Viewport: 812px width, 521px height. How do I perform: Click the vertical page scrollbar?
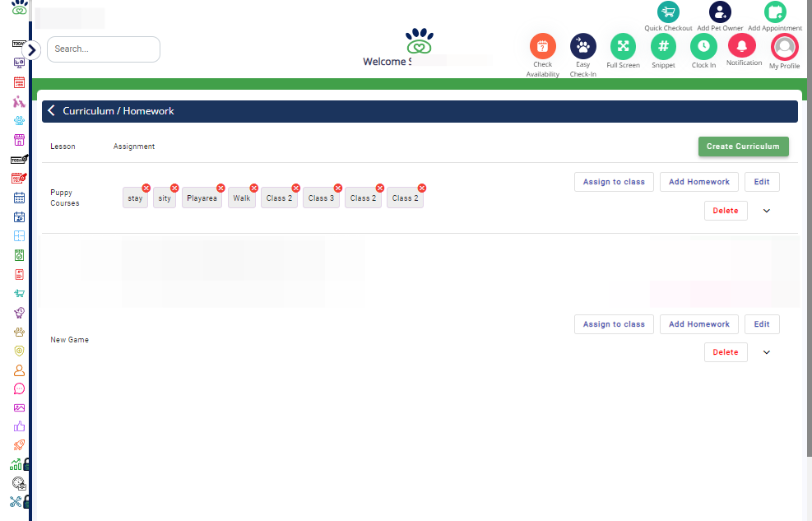coord(810,228)
